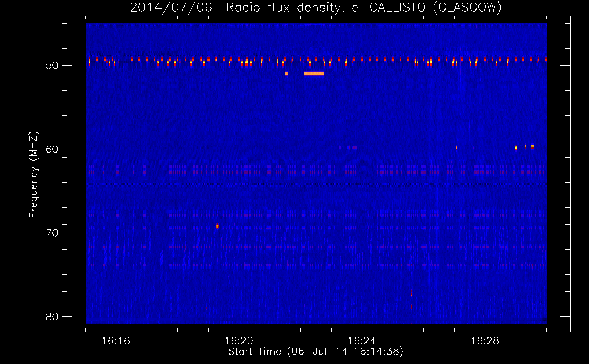The height and width of the screenshot is (364, 589).
Task: Click the 16:20 time tick label
Action: (x=239, y=341)
